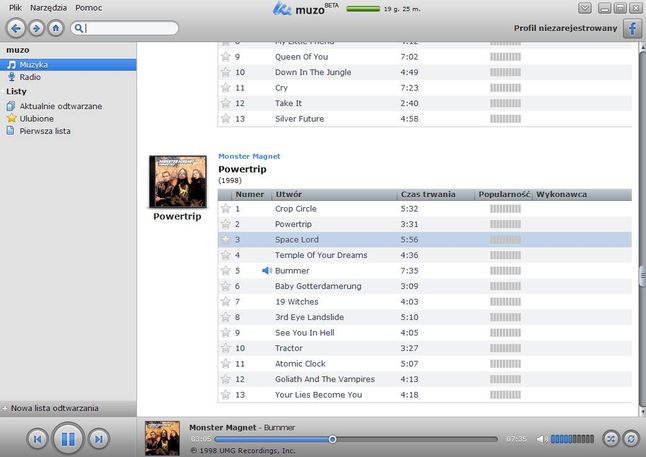Seek within the Bummer progress bar
Viewport: 646px width, 457px height.
pyautogui.click(x=356, y=439)
